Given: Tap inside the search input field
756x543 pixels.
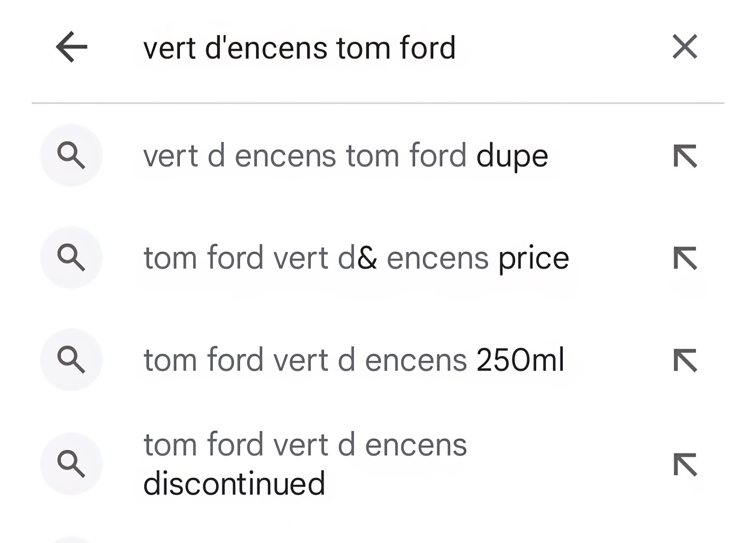Looking at the screenshot, I should coord(333,48).
